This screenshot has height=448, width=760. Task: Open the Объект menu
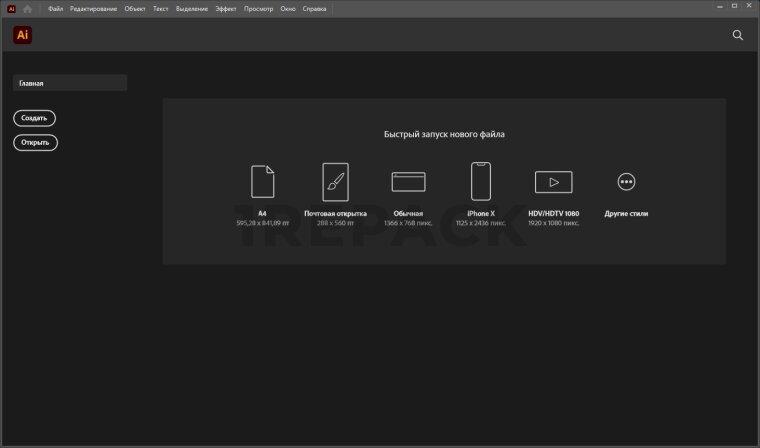point(135,8)
